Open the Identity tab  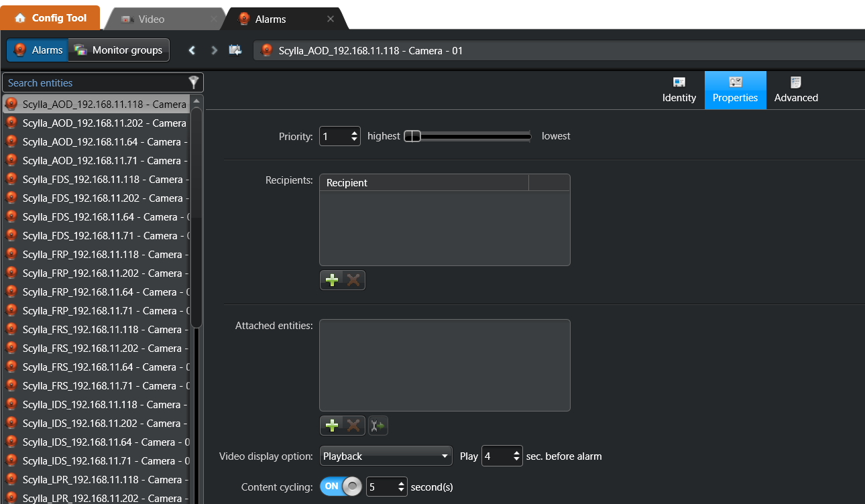(679, 90)
